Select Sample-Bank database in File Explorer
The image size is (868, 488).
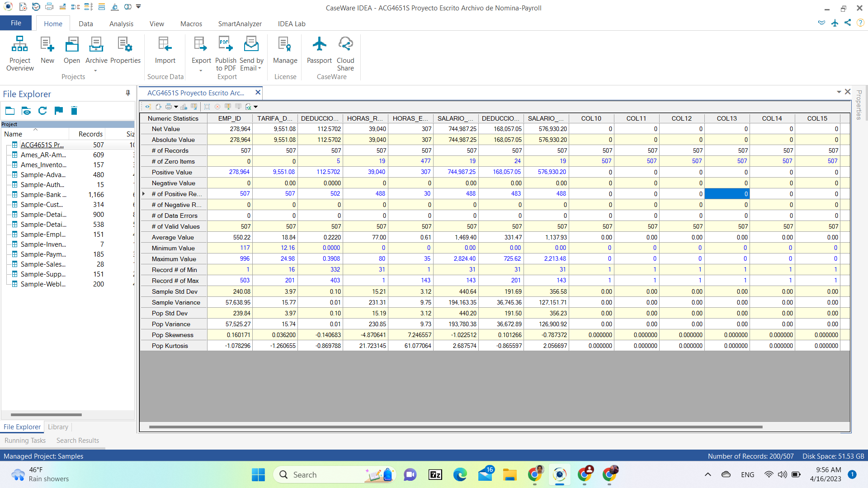(x=43, y=195)
